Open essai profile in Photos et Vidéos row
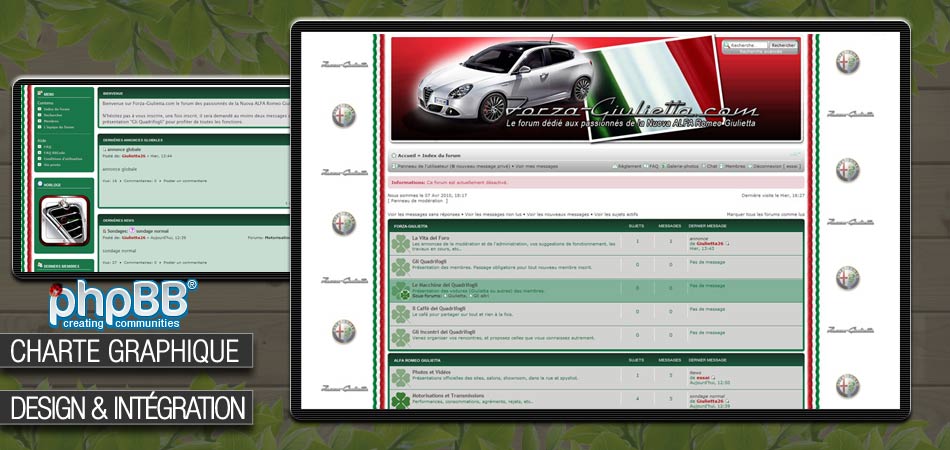Viewport: 950px width, 450px height. (x=703, y=377)
